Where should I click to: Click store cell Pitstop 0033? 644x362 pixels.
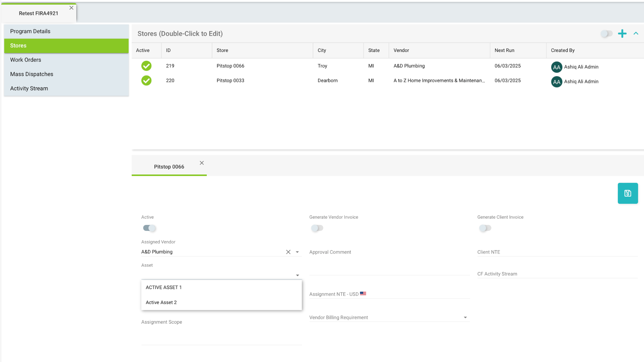(230, 81)
